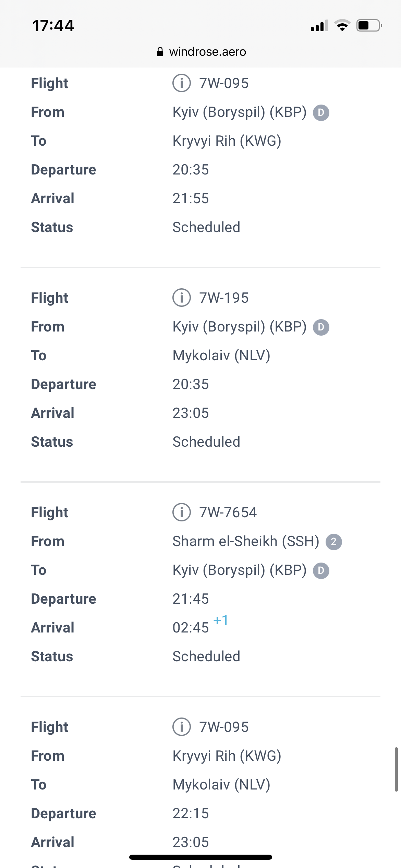Tap Mykolaiv (NLV) destination of 7W-195
Image resolution: width=401 pixels, height=868 pixels.
[221, 355]
